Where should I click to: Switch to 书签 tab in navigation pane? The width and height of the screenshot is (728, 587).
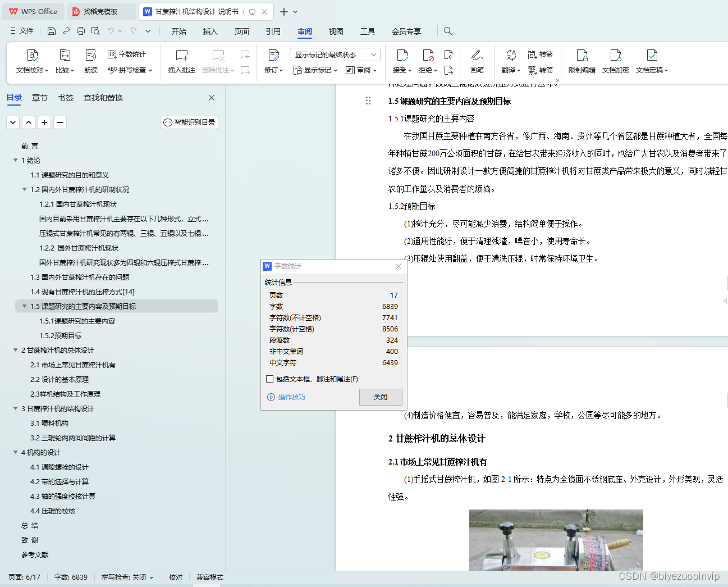pos(66,98)
